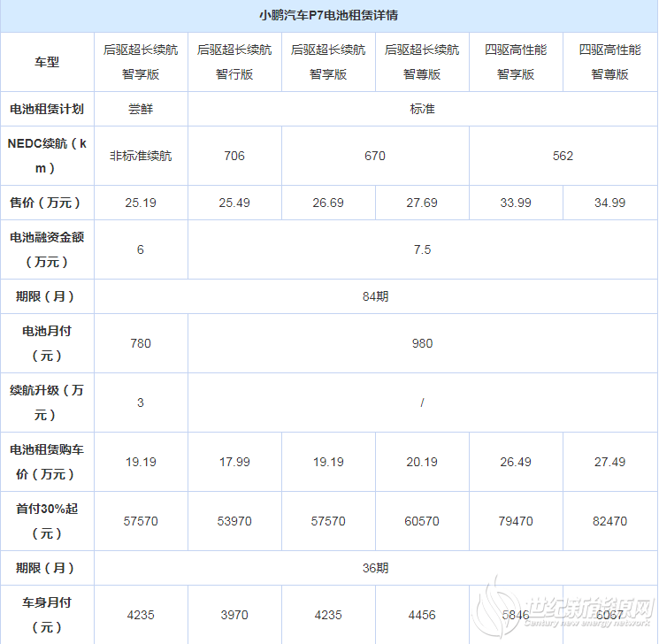The width and height of the screenshot is (659, 644).
Task: Click the down payment 79470
Action: 516,521
